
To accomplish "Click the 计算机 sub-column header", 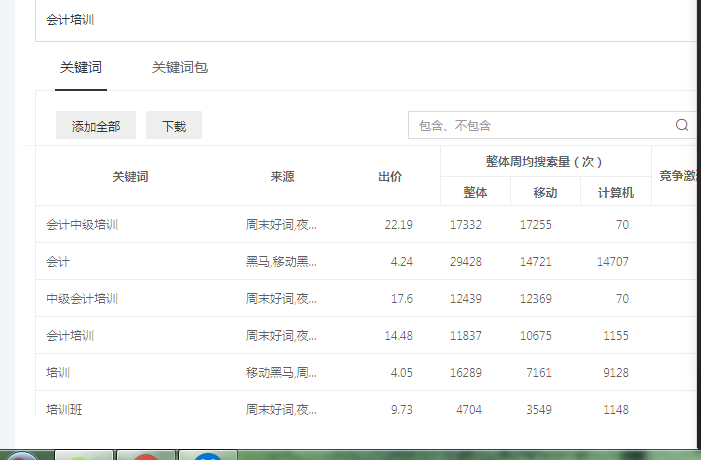I will [x=616, y=193].
